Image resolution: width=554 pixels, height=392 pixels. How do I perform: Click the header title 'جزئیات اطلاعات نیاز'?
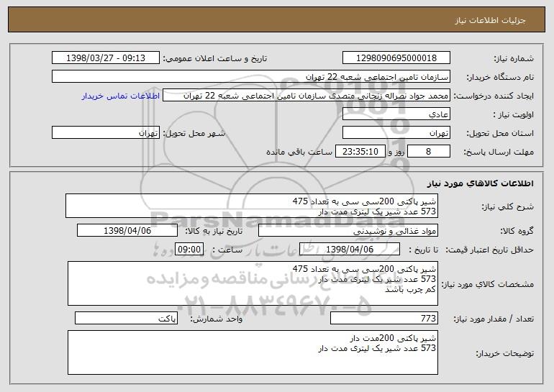tap(491, 20)
